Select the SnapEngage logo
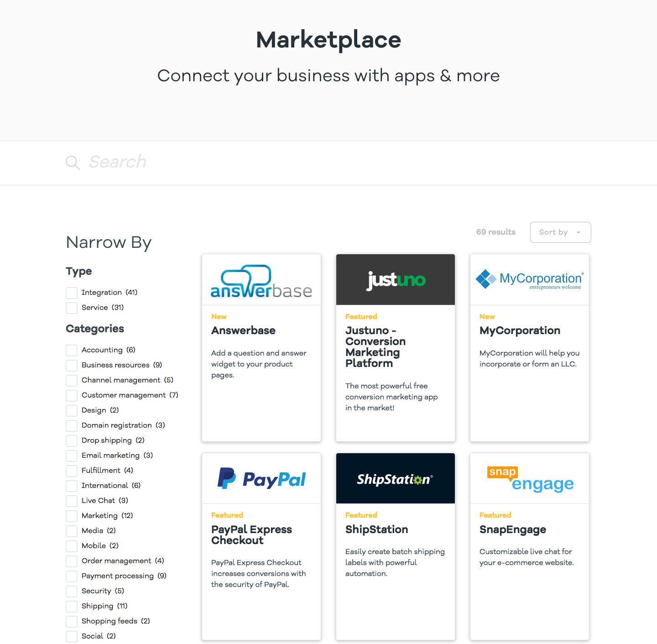This screenshot has width=657, height=644. 529,478
